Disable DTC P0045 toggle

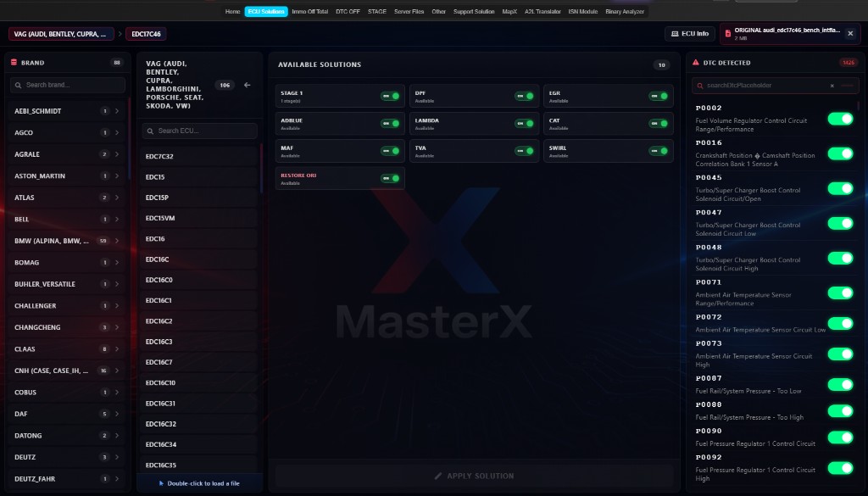coord(840,188)
